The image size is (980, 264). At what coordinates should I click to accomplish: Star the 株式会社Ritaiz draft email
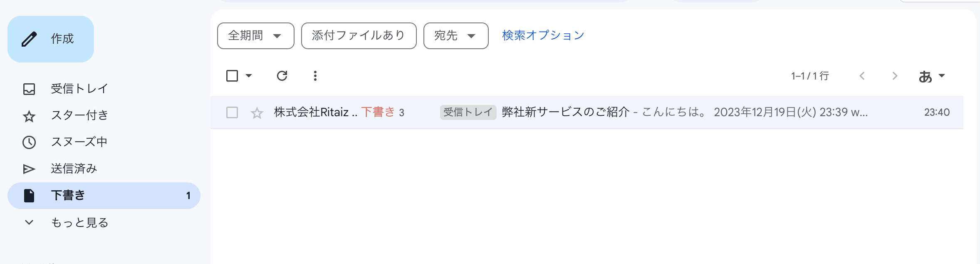point(257,113)
